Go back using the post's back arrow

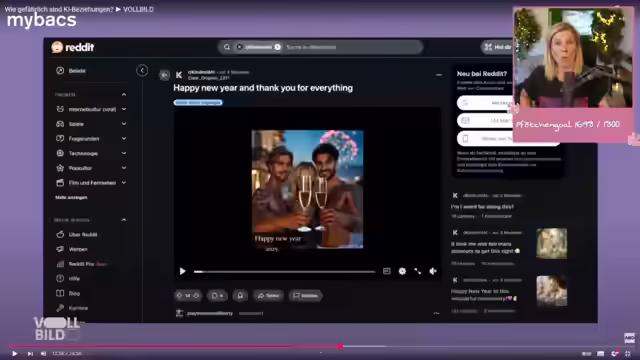tap(164, 75)
